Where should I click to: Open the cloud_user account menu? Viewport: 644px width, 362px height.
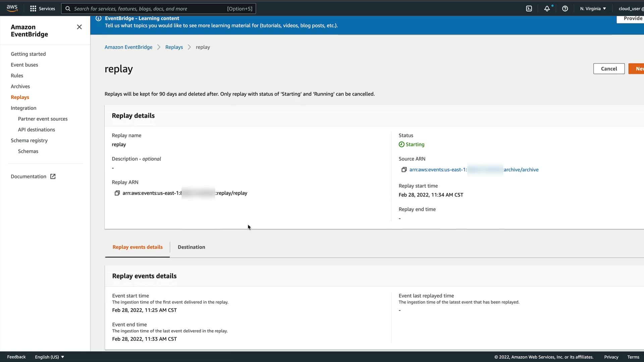coord(631,9)
